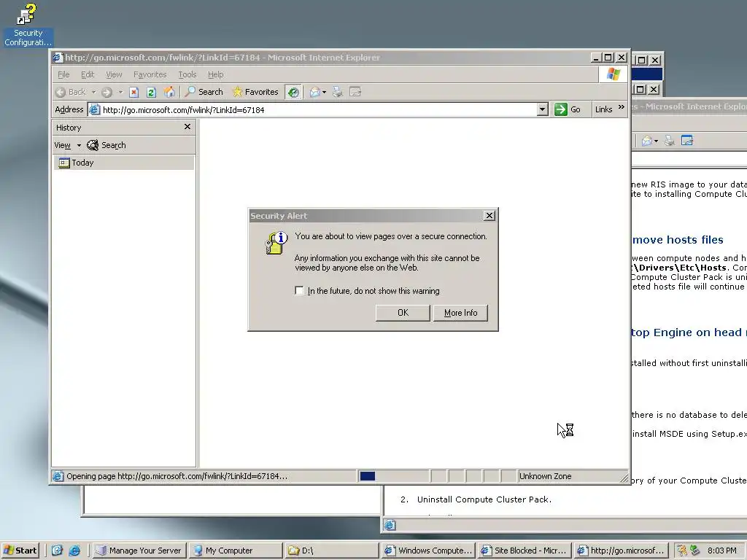Click the IE title bar page icon
This screenshot has width=747, height=560.
click(58, 58)
